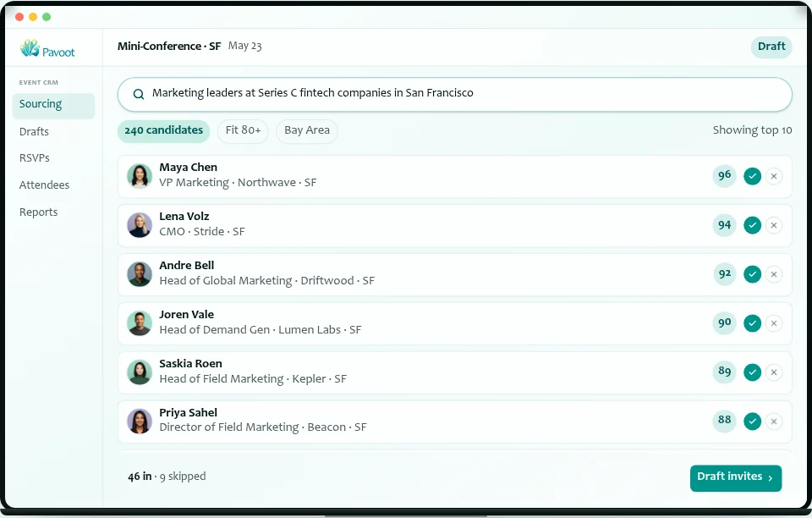Switch to Attendees section
The width and height of the screenshot is (812, 518).
coord(44,185)
